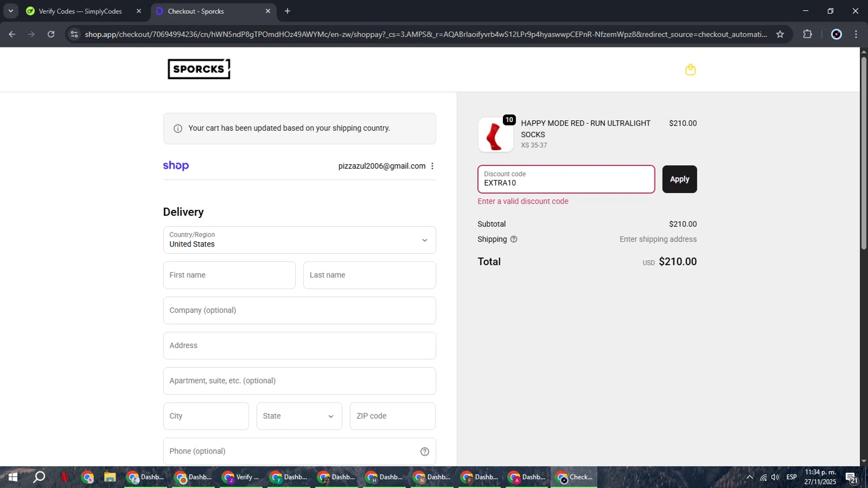The height and width of the screenshot is (488, 868).
Task: Open the Chrome profile avatar icon
Action: (836, 34)
